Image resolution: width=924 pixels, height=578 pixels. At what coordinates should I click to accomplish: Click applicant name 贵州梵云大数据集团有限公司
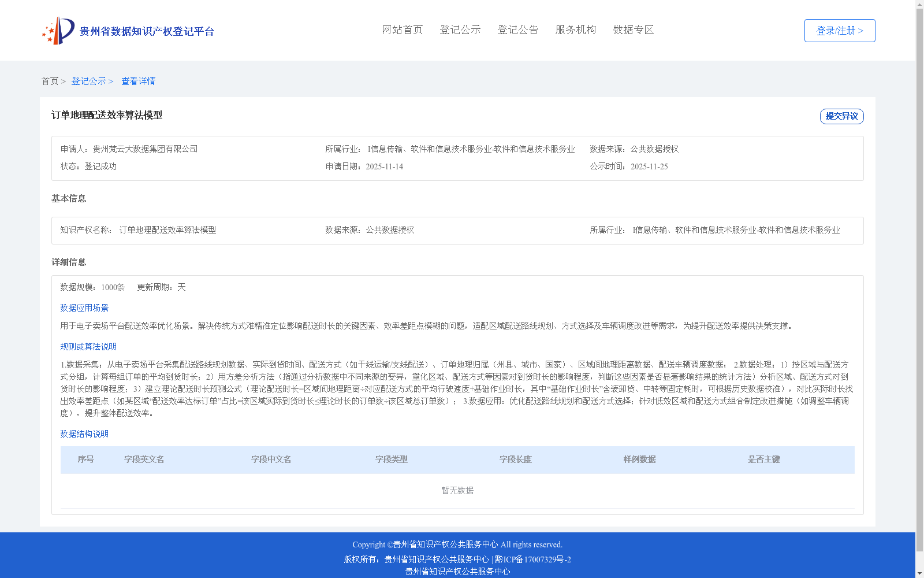tap(145, 149)
